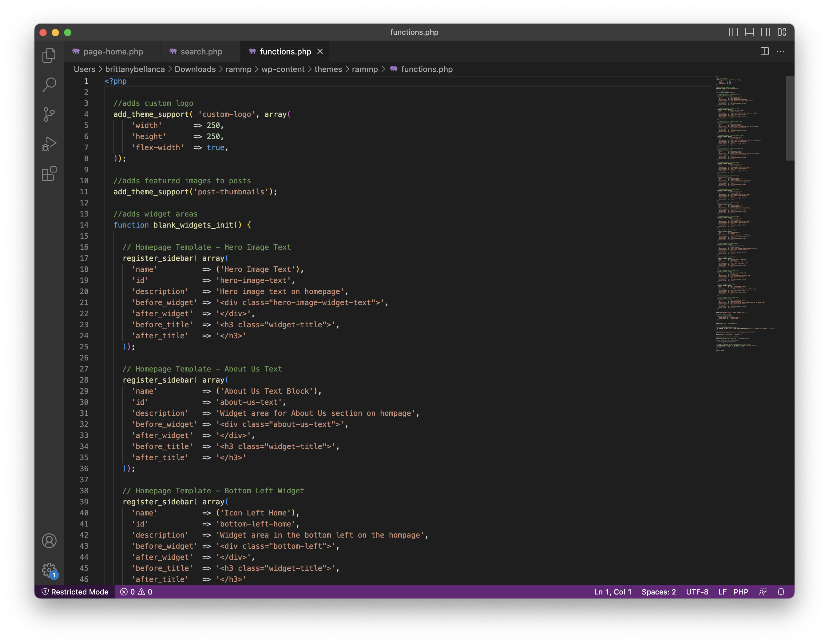Click the 'About Us Text Block' name string
829x644 pixels.
pyautogui.click(x=267, y=391)
